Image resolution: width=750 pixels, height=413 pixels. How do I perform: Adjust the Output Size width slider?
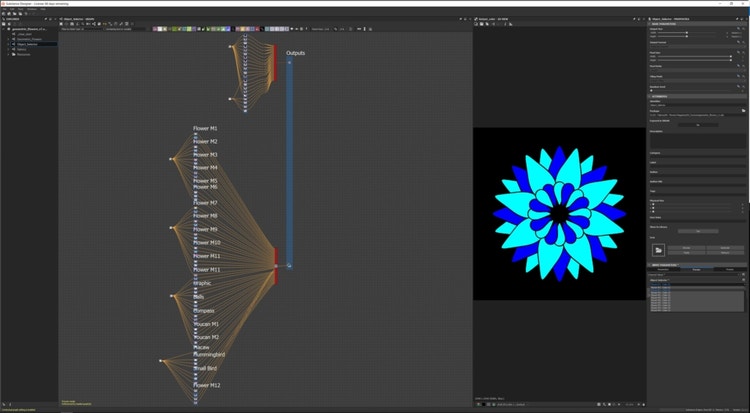click(x=687, y=33)
